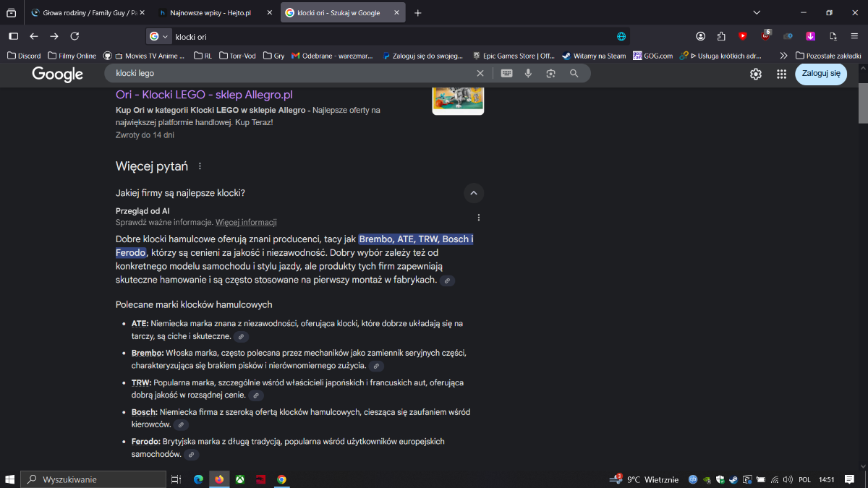868x488 pixels.
Task: Open Google quick settings gear
Action: click(756, 74)
